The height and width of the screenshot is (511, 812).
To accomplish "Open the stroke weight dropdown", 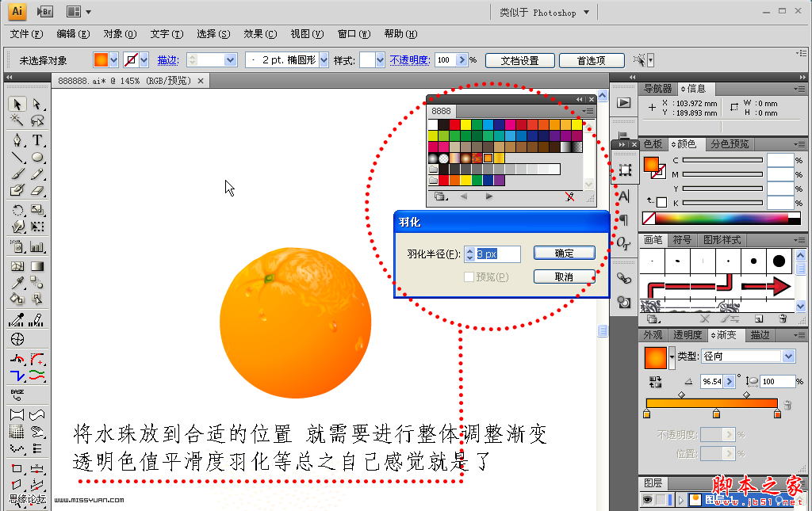I will (x=231, y=60).
